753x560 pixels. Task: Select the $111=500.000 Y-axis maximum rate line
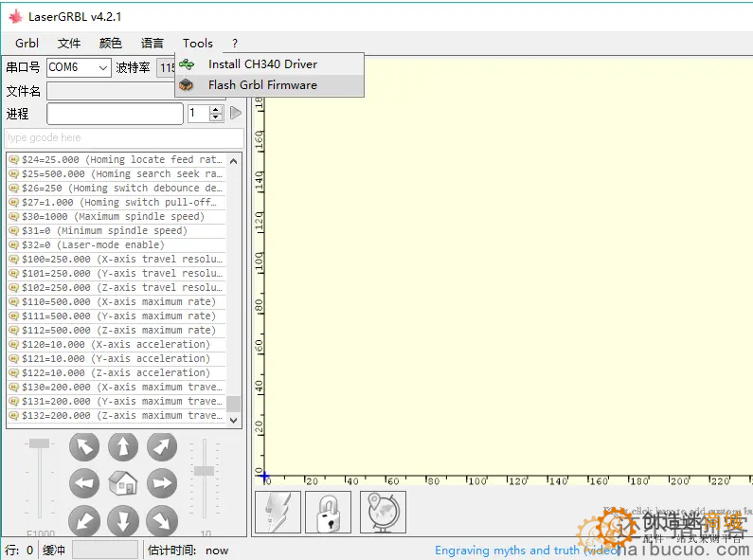(x=117, y=316)
